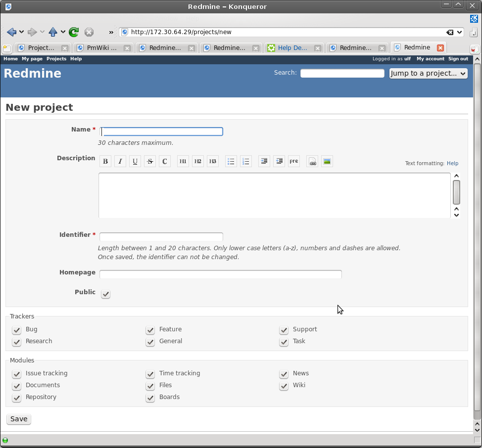Screen dimensions: 482x448
Task: Focus the Identifier input field
Action: 161,237
